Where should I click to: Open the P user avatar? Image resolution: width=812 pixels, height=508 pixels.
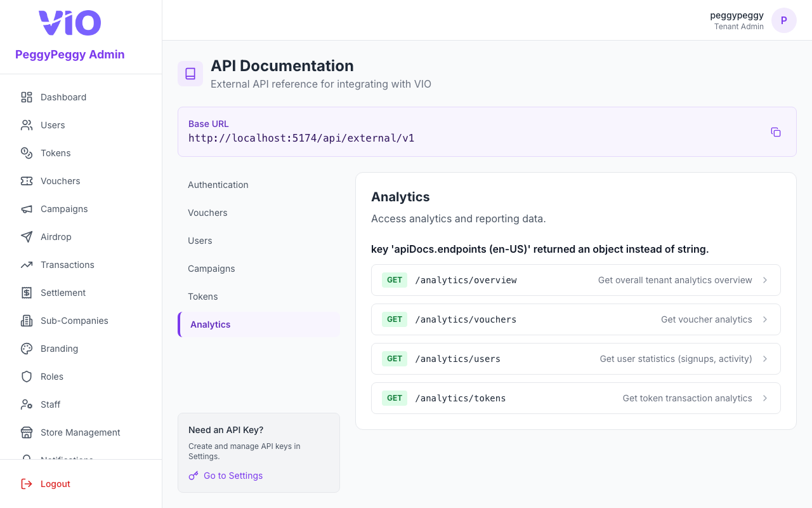tap(784, 20)
